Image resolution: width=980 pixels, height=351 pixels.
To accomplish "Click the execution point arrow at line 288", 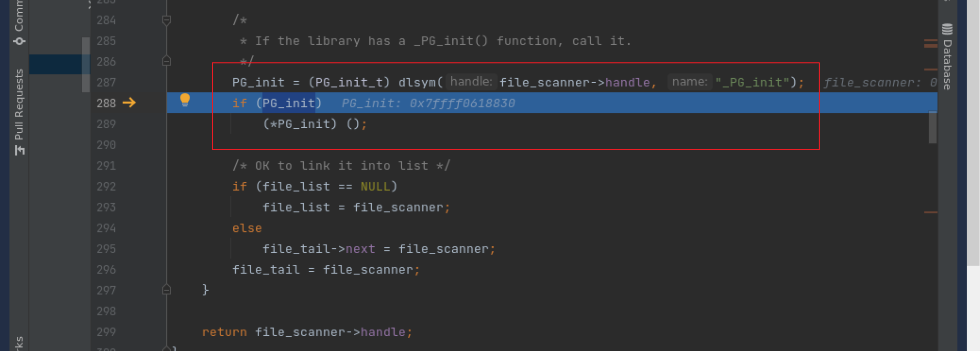I will (129, 103).
